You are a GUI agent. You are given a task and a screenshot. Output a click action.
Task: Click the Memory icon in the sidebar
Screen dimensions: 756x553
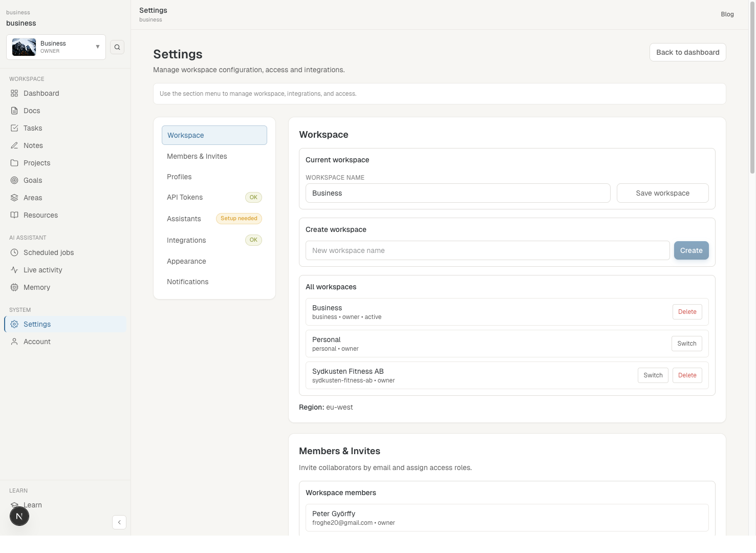click(x=14, y=287)
